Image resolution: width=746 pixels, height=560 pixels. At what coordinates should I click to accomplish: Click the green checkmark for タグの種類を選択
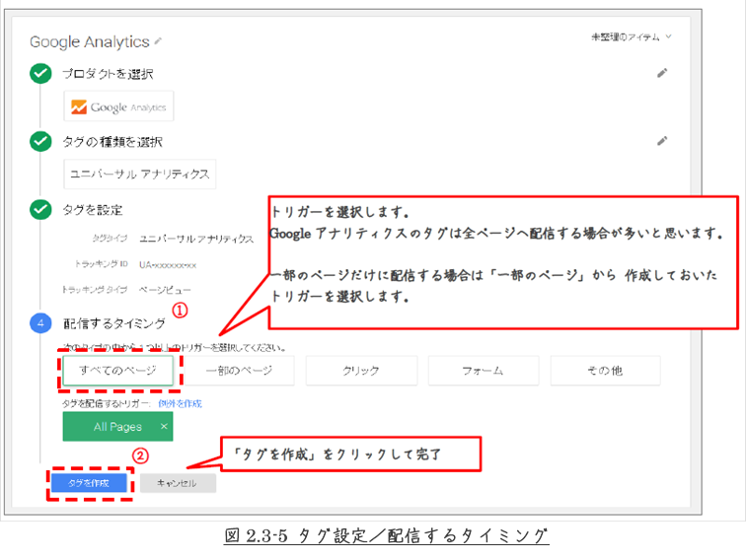point(40,142)
